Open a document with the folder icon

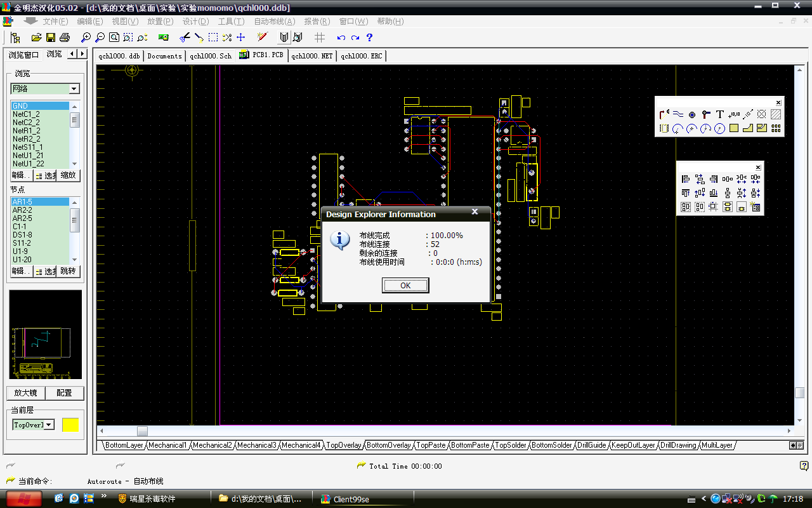(x=36, y=38)
